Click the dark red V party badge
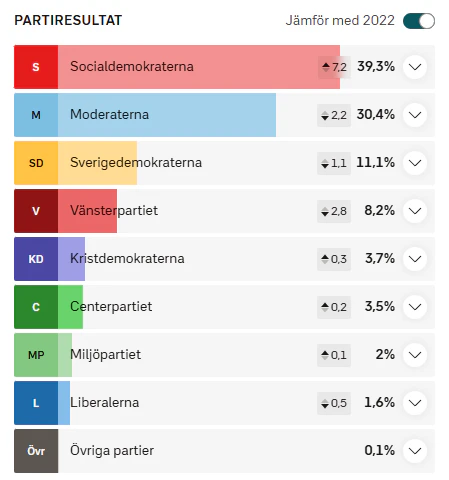The height and width of the screenshot is (480, 449). (36, 211)
